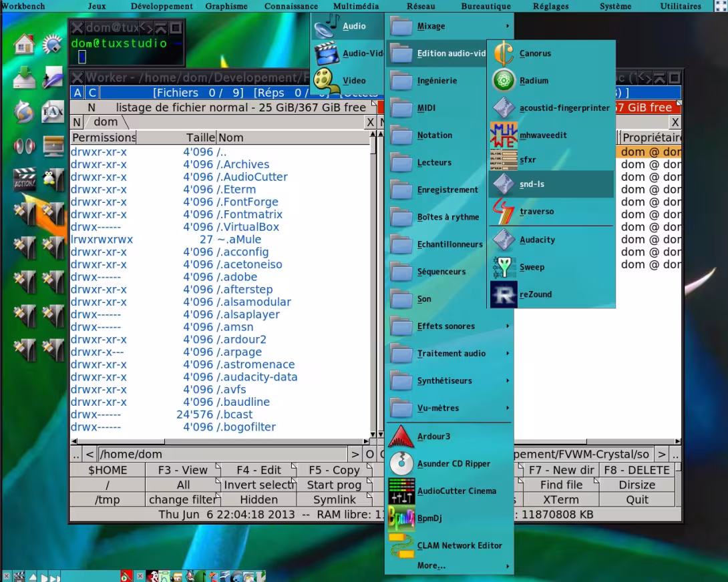
Task: Start acoustid-fingerprinter from the submenu
Action: click(x=552, y=108)
